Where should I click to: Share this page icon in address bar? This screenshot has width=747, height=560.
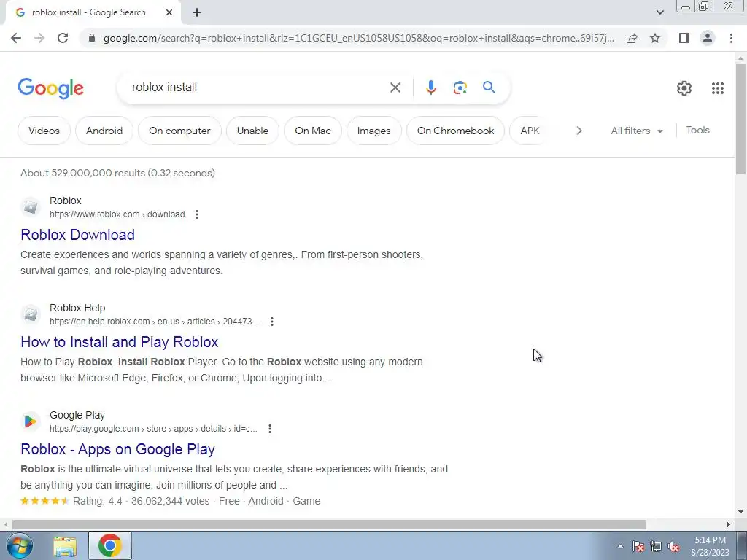[x=632, y=38]
